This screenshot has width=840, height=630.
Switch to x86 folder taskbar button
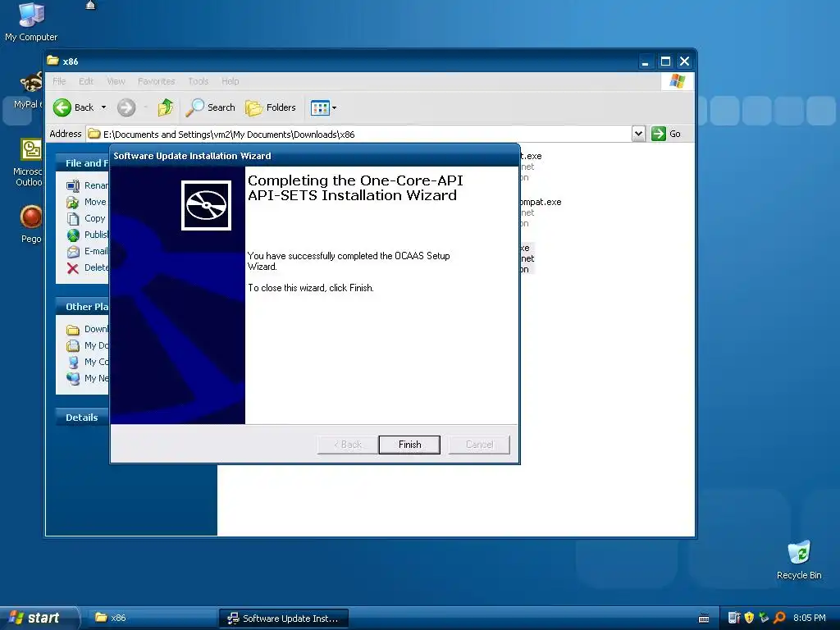(x=151, y=618)
